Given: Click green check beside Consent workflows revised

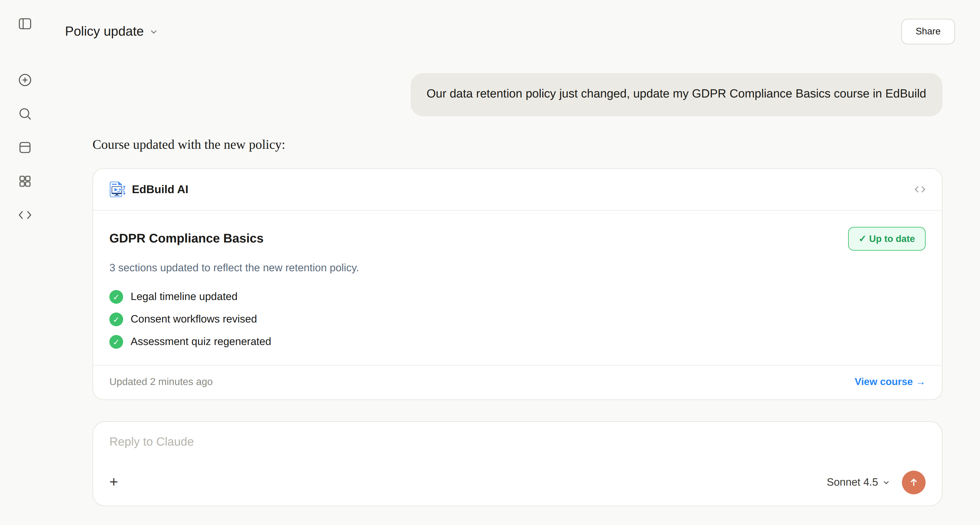Looking at the screenshot, I should click(x=116, y=319).
